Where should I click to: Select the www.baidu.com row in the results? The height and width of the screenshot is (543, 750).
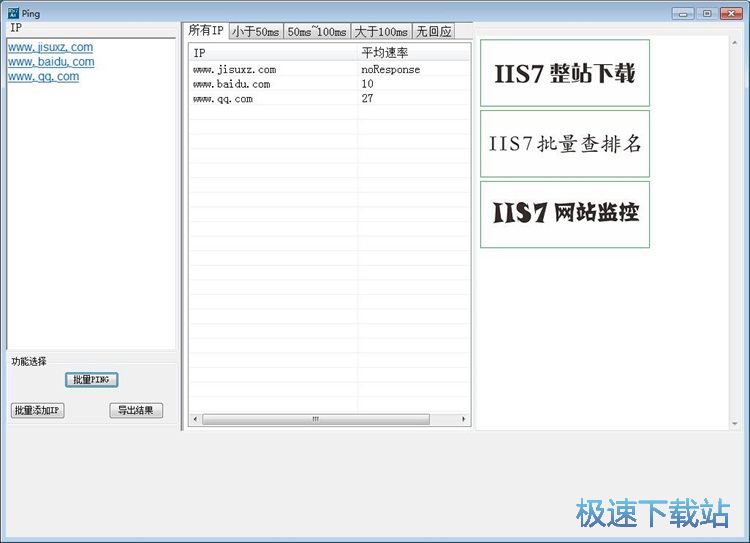(x=330, y=84)
